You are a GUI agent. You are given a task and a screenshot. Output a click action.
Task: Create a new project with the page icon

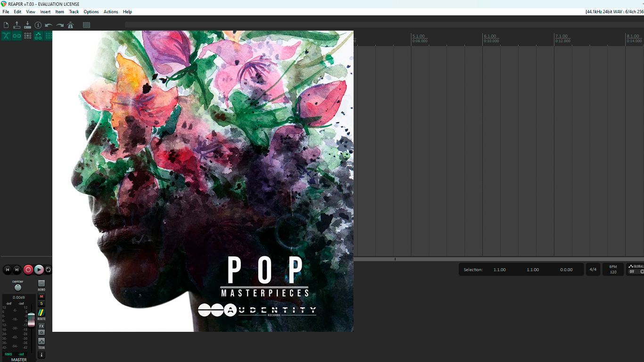6,25
